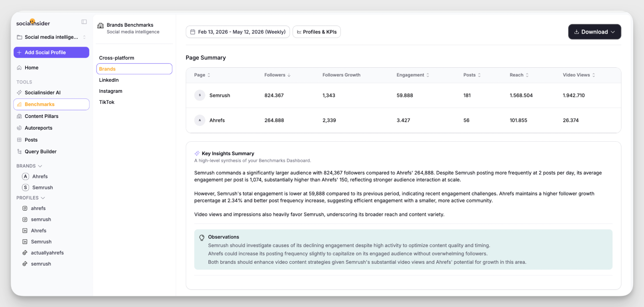Click the Socialinsider AI sparkle icon
Viewport: 644px width, 307px height.
19,93
